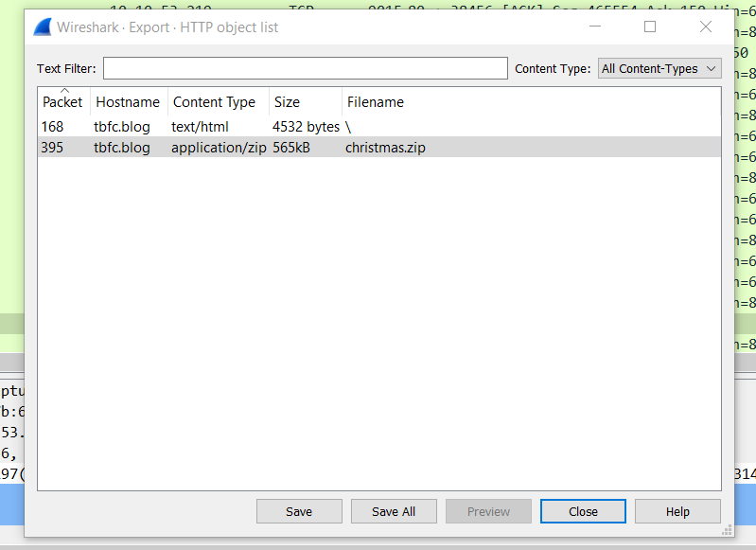Image resolution: width=756 pixels, height=550 pixels.
Task: Click the Preview button
Action: 488,511
